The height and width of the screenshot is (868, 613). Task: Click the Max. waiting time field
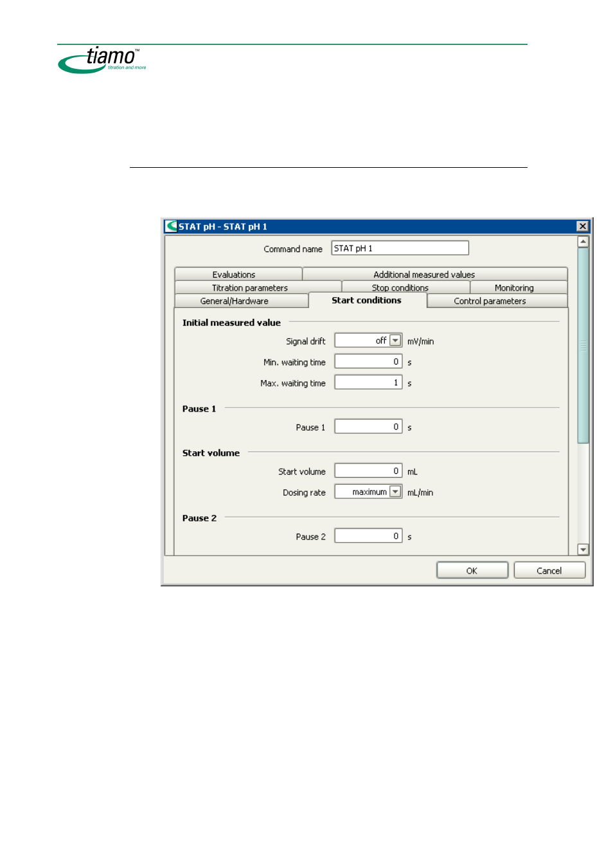pyautogui.click(x=368, y=383)
